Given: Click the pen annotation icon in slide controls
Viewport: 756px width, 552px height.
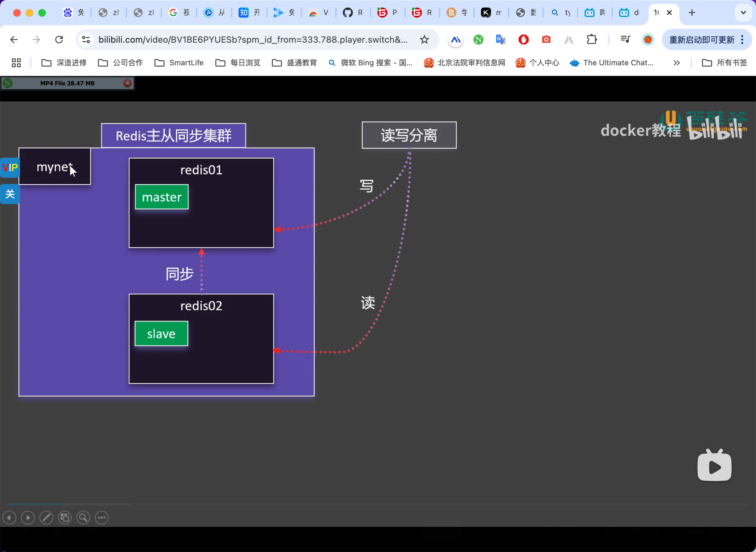Looking at the screenshot, I should coord(46,518).
